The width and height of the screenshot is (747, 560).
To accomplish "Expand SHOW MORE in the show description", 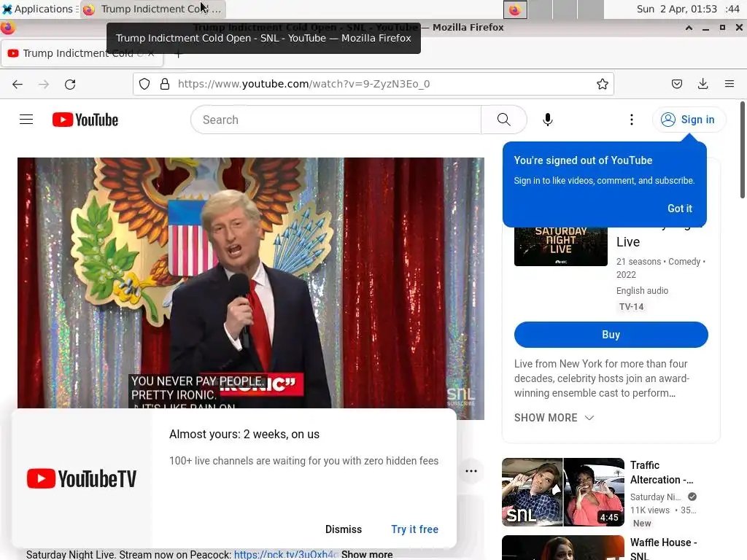I will point(554,418).
